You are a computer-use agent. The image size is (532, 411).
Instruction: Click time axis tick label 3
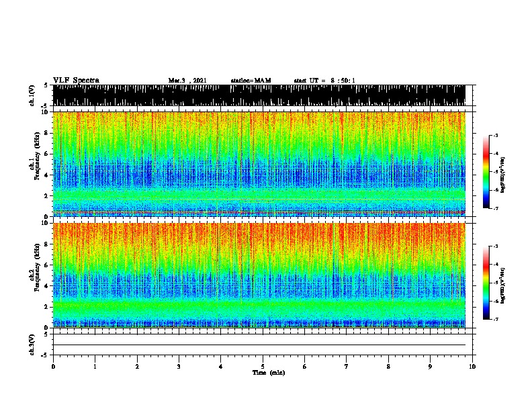click(179, 367)
